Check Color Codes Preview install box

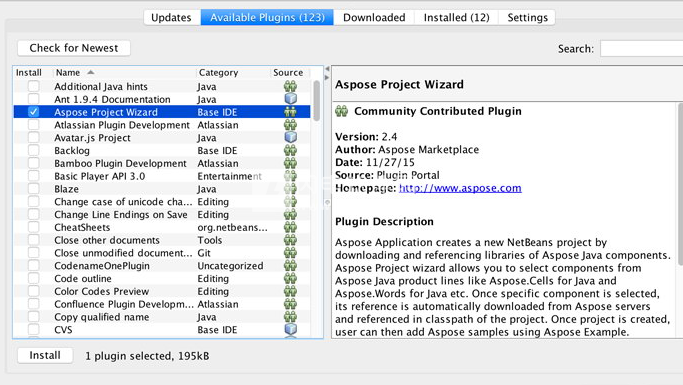[34, 291]
